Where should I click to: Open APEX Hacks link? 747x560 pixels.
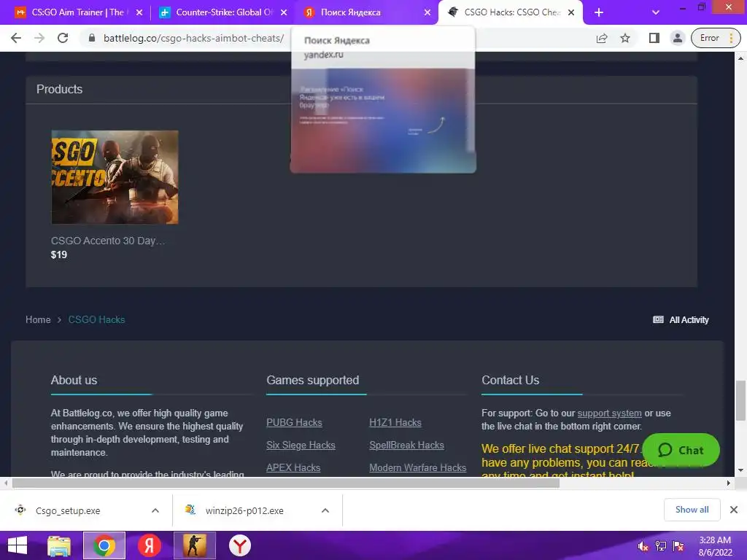(x=293, y=467)
